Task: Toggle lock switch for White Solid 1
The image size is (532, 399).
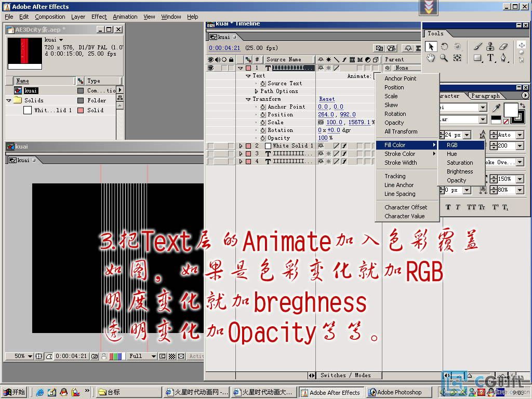Action: click(231, 145)
